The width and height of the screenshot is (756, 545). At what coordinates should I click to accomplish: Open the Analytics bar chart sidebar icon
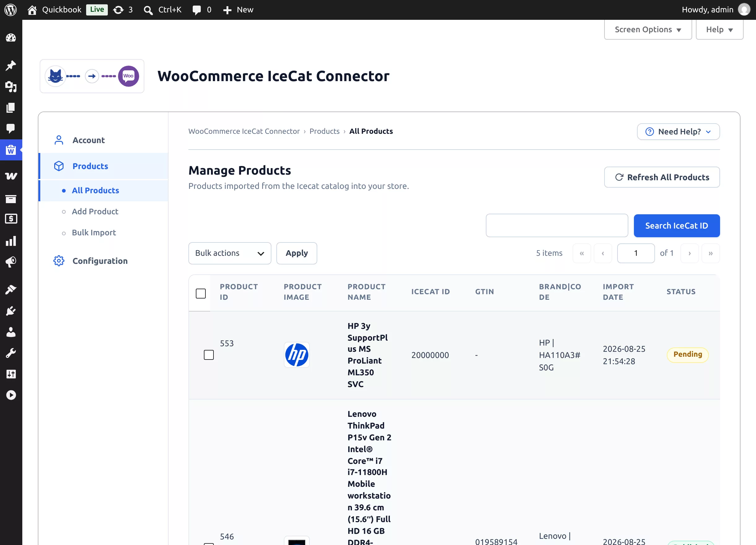(x=11, y=241)
